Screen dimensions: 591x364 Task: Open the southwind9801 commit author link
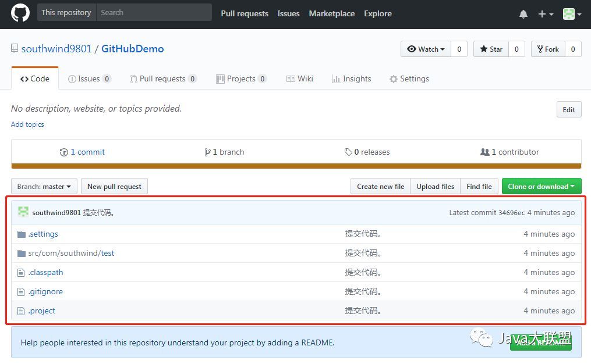tap(56, 213)
